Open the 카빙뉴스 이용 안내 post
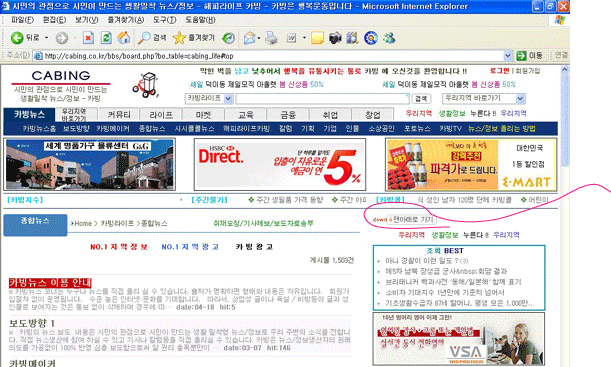This screenshot has width=611, height=367. coord(50,282)
